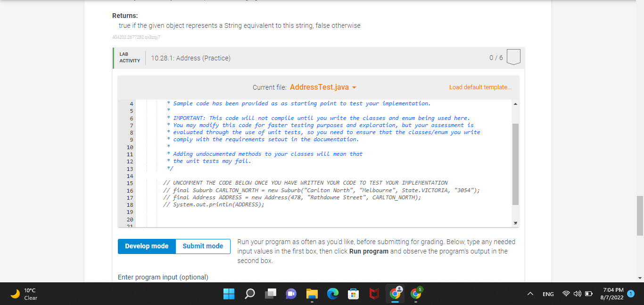Viewport: 644px width, 305px height.
Task: Open taskbar search magnifier icon
Action: 250,294
